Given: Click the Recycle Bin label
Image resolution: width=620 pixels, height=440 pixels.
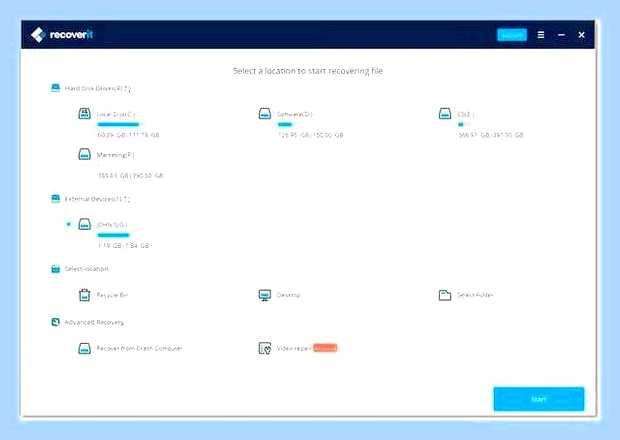Looking at the screenshot, I should (x=112, y=295).
